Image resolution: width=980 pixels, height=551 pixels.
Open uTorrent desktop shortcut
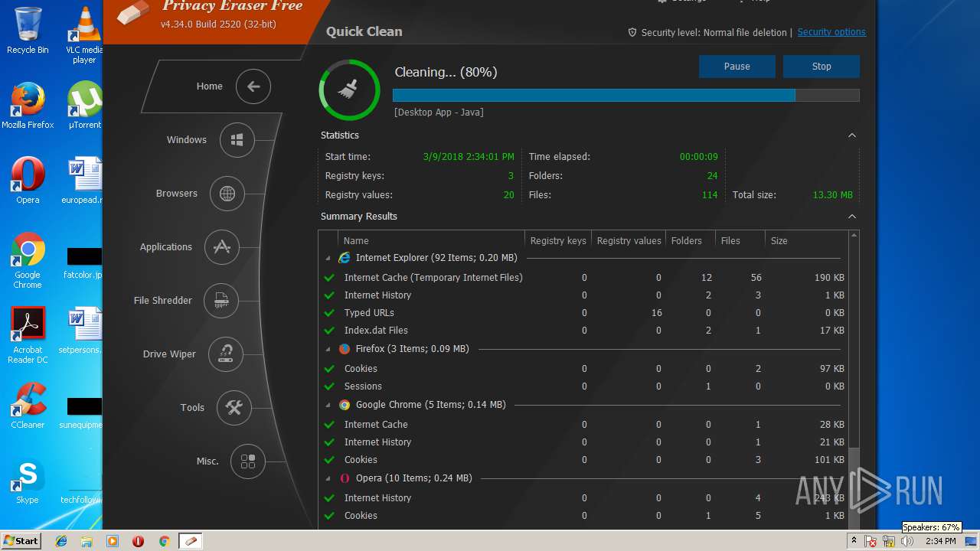[x=84, y=106]
